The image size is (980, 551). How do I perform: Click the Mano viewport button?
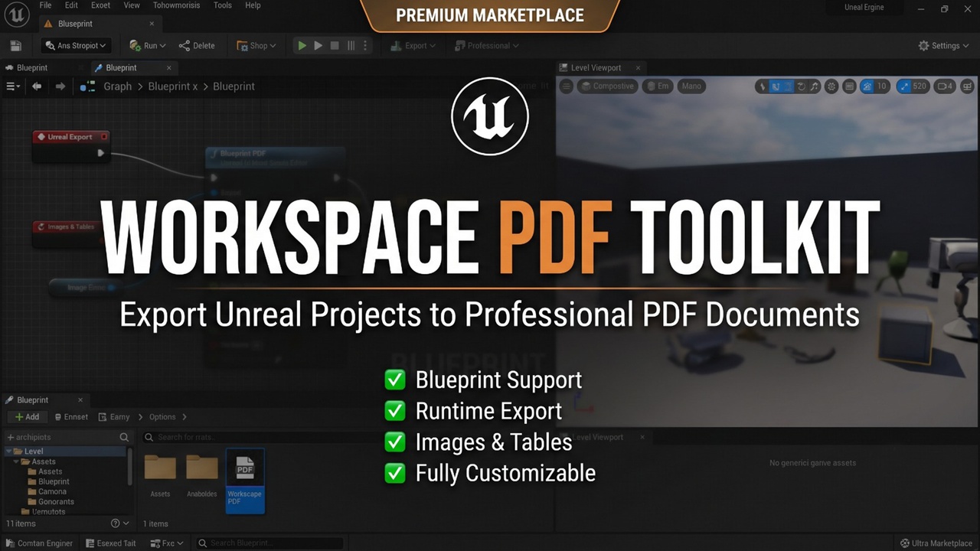[x=691, y=86]
